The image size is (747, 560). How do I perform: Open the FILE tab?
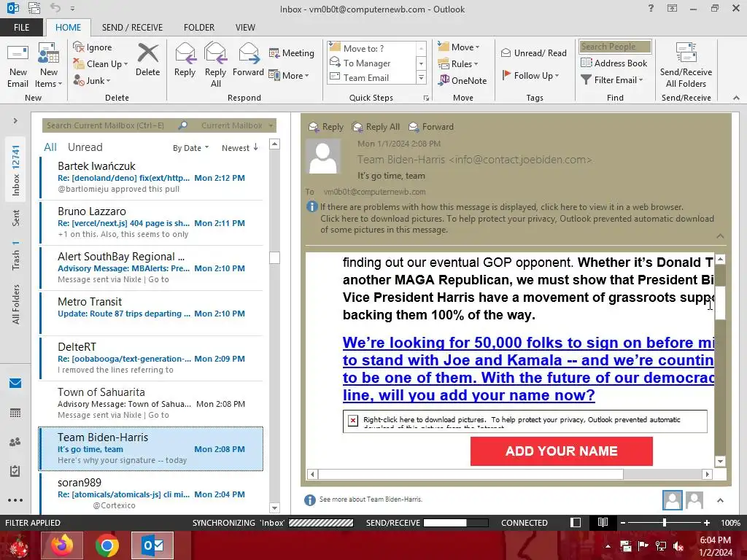coord(21,28)
